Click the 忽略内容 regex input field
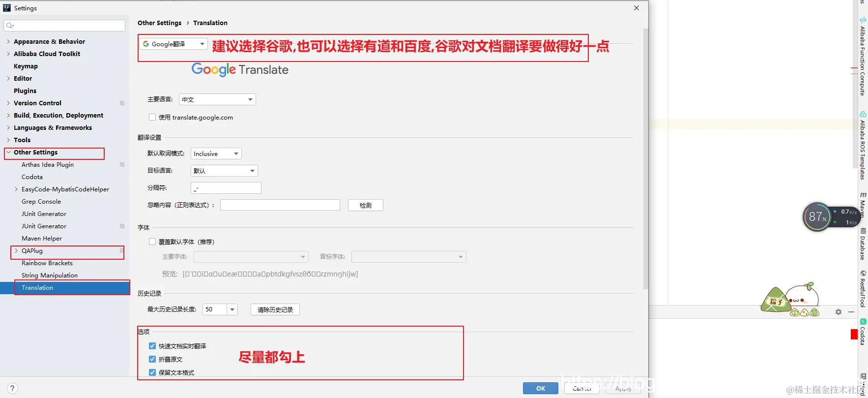 coord(280,205)
